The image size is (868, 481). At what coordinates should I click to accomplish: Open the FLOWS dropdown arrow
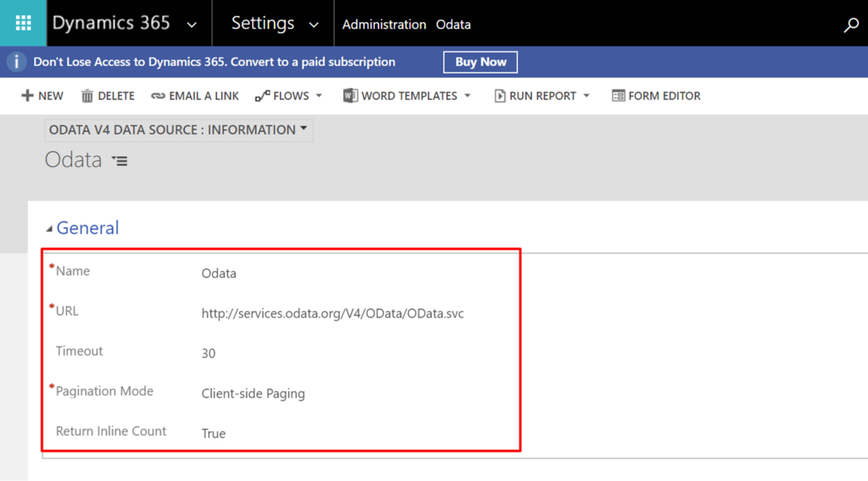pos(319,96)
